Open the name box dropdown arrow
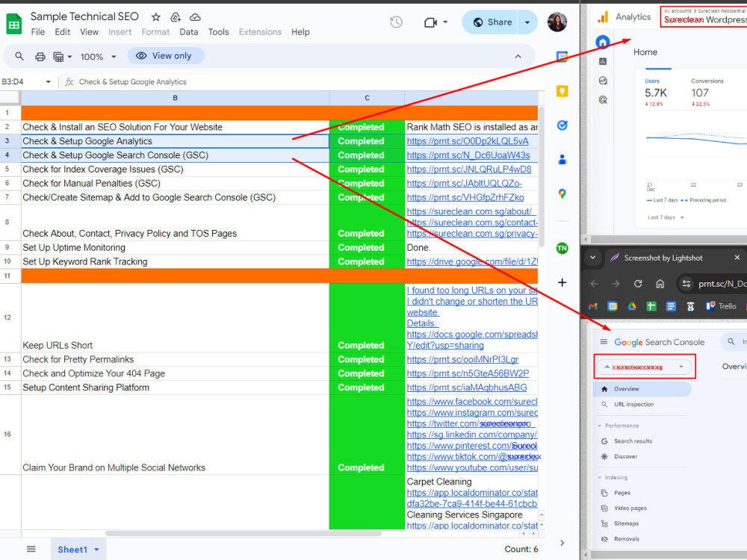Screen dimensions: 747x560 point(48,82)
